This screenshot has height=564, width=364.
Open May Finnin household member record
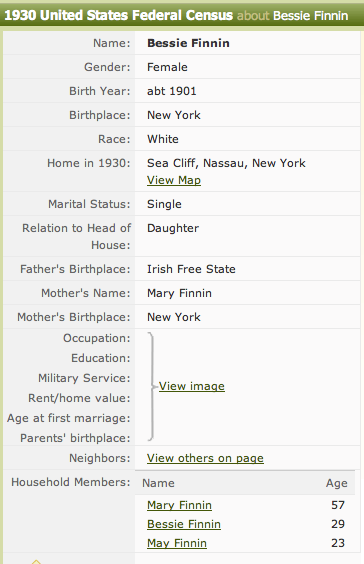(177, 543)
